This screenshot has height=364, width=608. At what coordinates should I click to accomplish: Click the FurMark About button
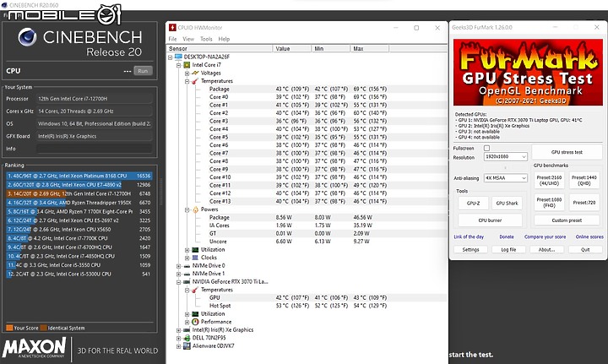coord(546,250)
